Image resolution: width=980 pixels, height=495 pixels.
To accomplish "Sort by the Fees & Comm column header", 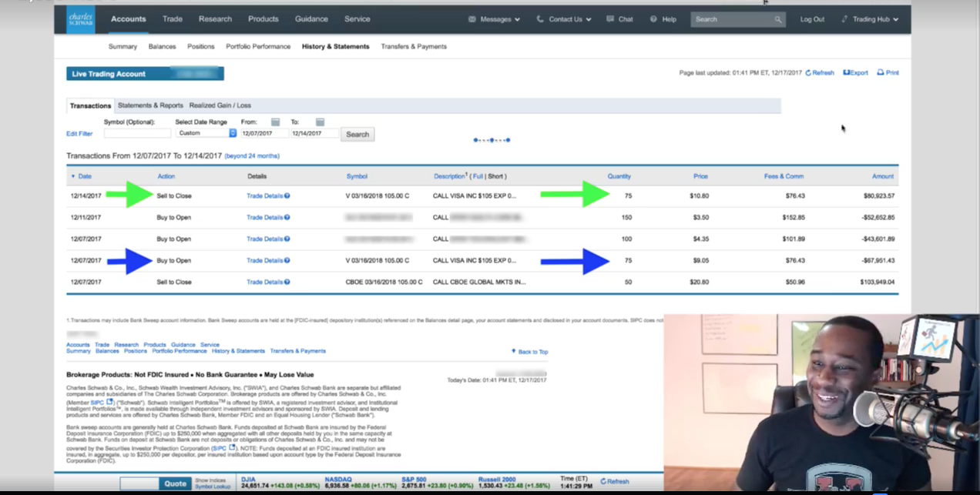I will (x=784, y=176).
